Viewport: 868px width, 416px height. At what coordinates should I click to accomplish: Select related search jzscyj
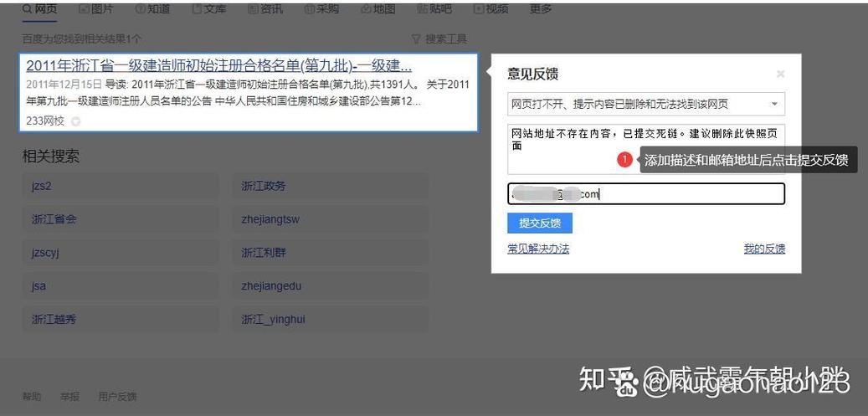(121, 253)
